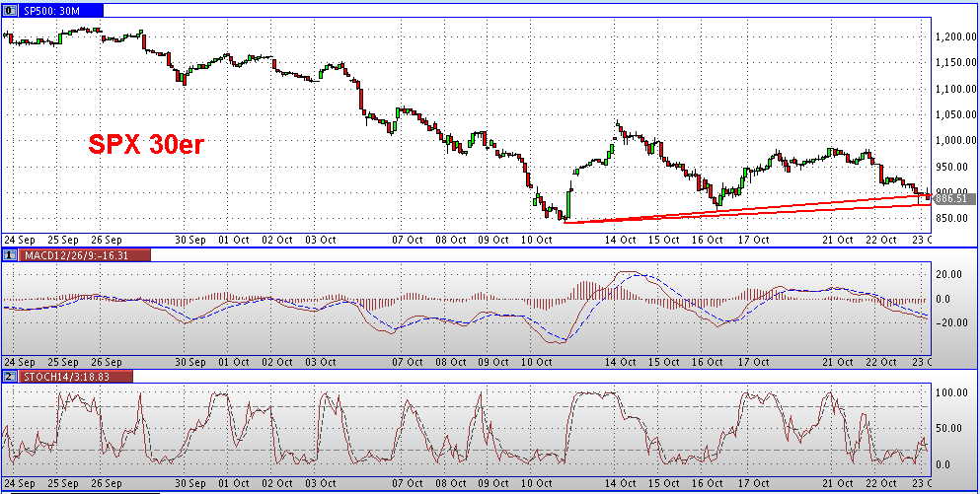Click 24 Sep on the price chart date axis

click(20, 240)
